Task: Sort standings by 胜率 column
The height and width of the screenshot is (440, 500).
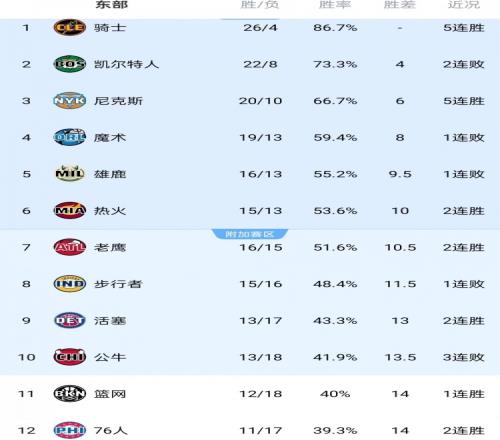Action: [x=335, y=4]
